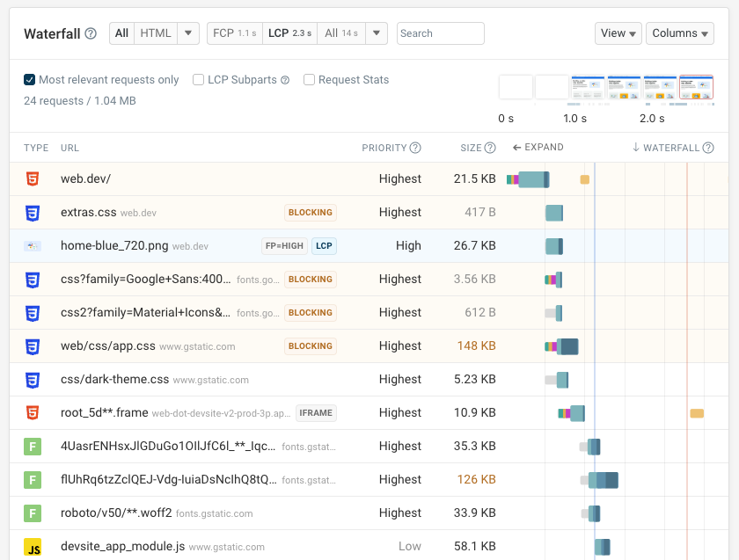Click the Search input field
Viewport: 739px width, 560px height.
[440, 33]
